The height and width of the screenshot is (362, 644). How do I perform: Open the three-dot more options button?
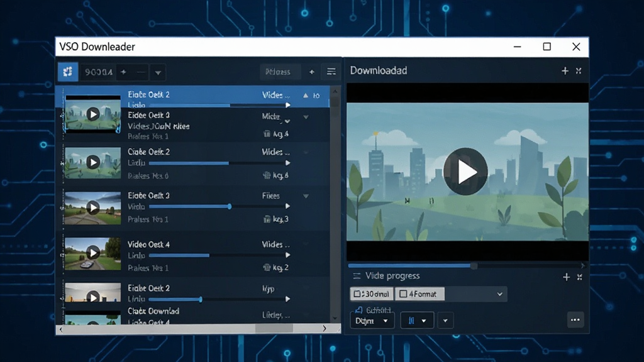coord(575,320)
